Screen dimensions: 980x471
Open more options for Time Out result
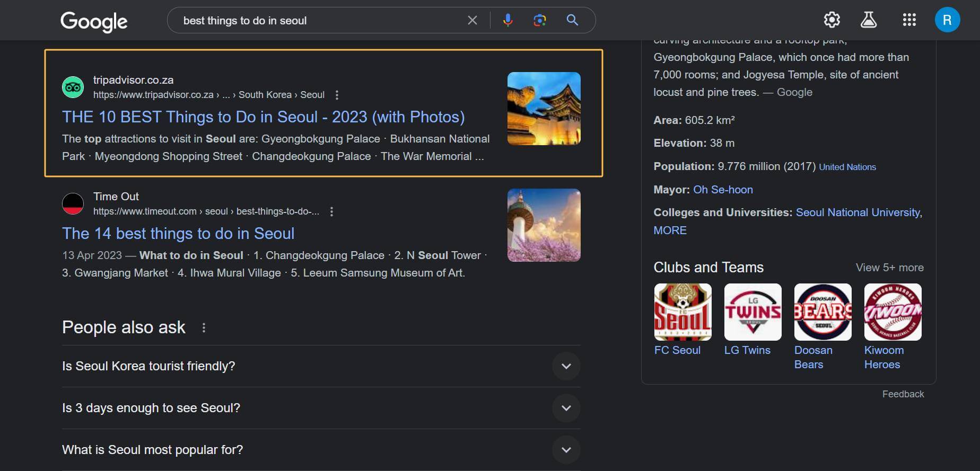(x=331, y=211)
